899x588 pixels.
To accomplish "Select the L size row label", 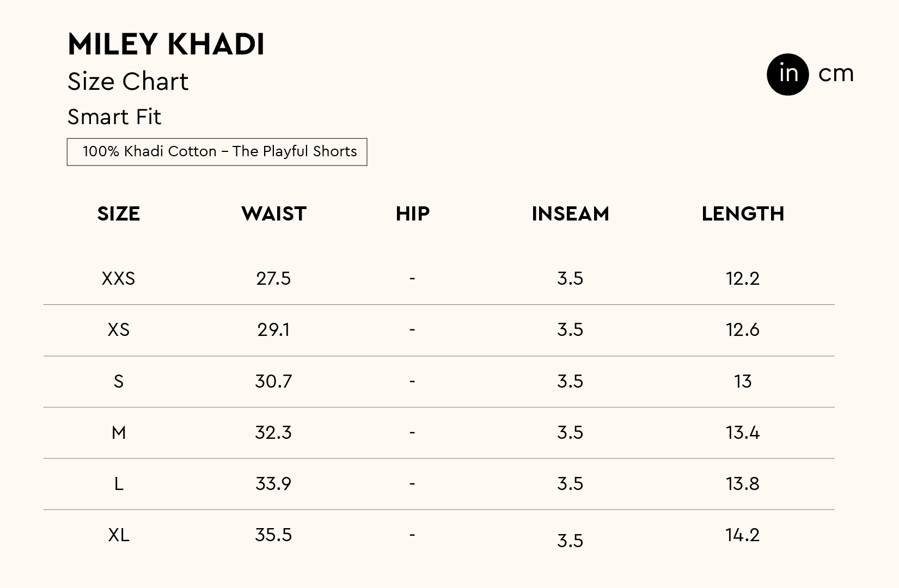I will point(119,484).
